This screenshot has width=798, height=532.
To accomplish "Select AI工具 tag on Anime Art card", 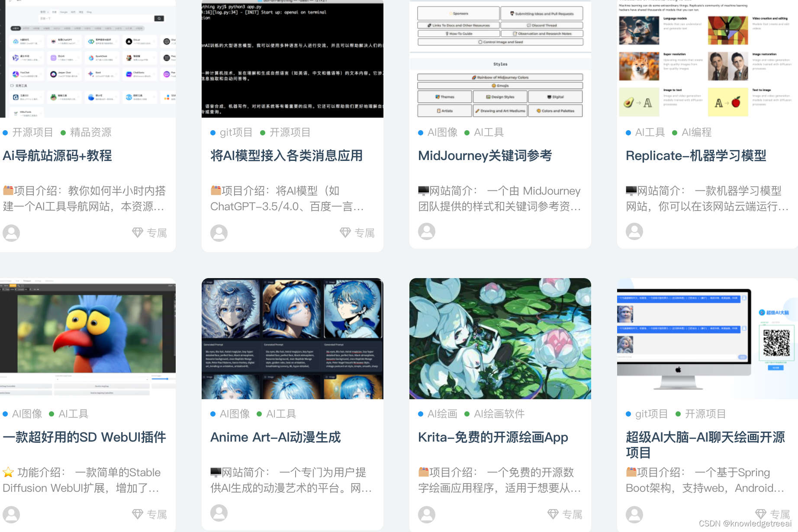I will point(277,414).
